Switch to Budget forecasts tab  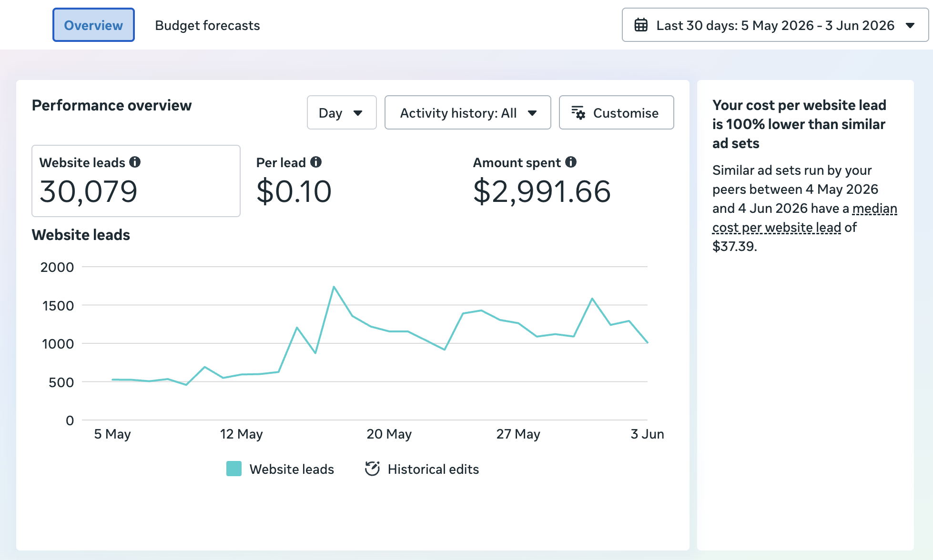pyautogui.click(x=207, y=25)
